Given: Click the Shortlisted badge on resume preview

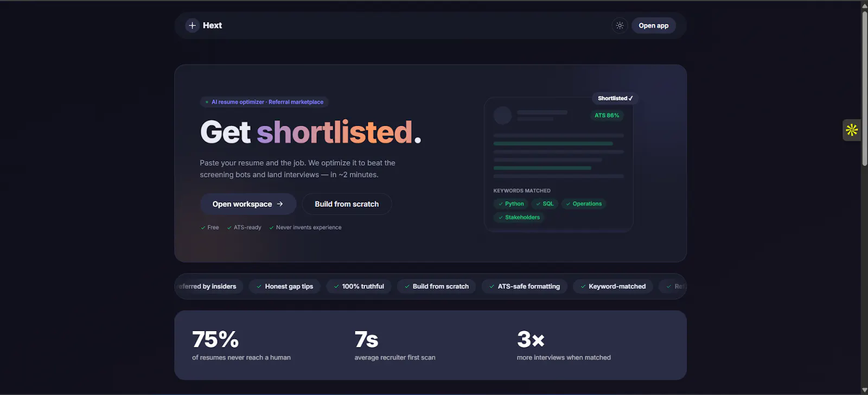Looking at the screenshot, I should pyautogui.click(x=615, y=98).
